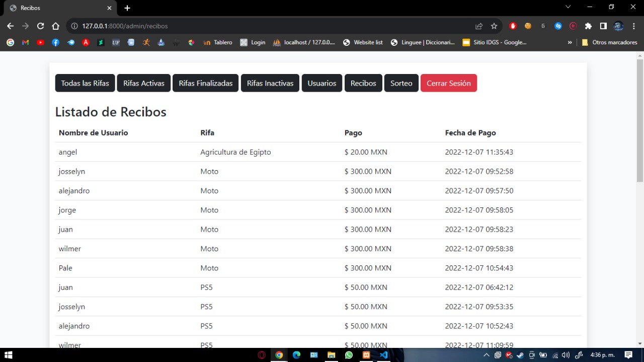This screenshot has height=362, width=644.
Task: Open the Chrome three-dot menu
Action: pos(633,26)
